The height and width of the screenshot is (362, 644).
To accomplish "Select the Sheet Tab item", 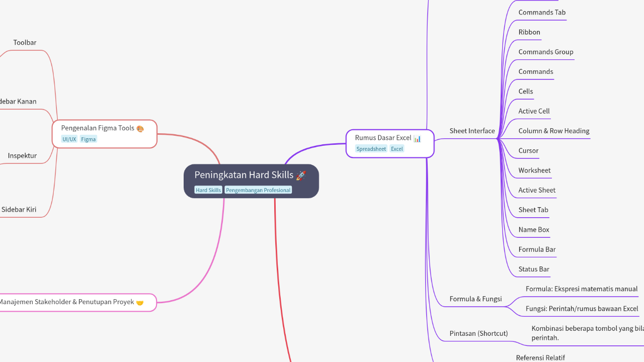I will pos(533,210).
